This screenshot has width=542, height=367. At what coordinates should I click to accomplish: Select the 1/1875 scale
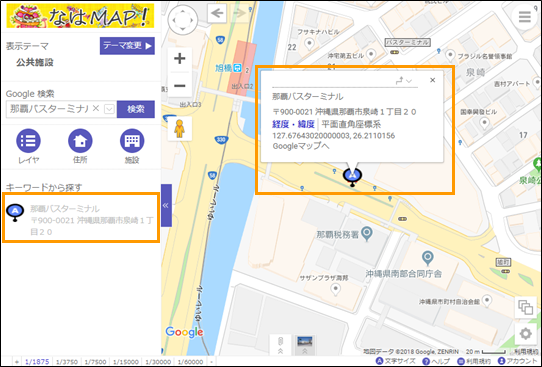tap(37, 362)
